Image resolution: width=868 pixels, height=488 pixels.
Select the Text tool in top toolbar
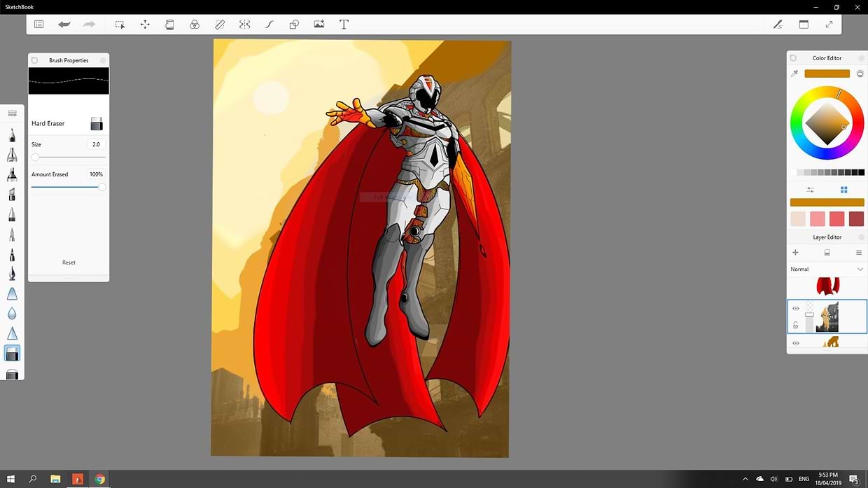[344, 25]
